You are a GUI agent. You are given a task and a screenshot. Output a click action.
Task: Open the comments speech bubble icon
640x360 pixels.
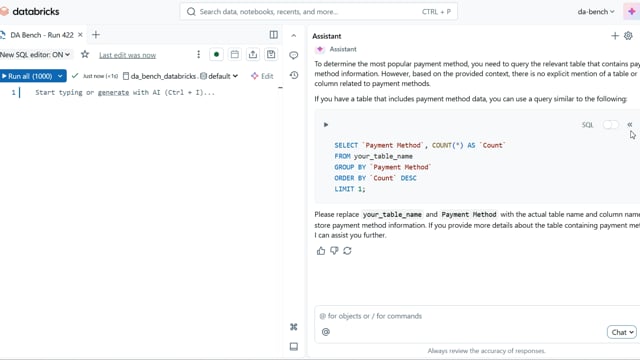pos(293,55)
